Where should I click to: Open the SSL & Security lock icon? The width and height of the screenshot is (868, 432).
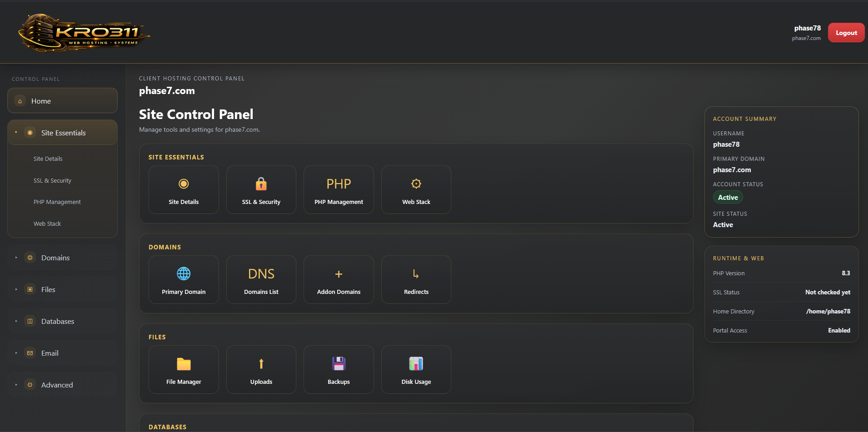click(261, 184)
